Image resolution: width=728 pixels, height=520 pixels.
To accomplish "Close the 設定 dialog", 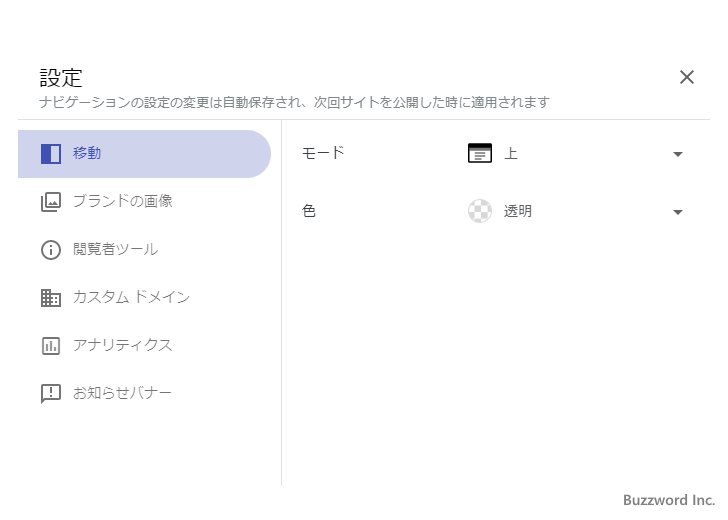I will [x=687, y=77].
